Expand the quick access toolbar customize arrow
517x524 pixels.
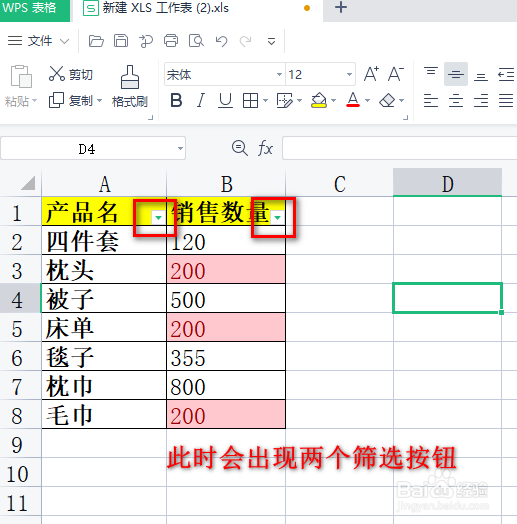271,41
